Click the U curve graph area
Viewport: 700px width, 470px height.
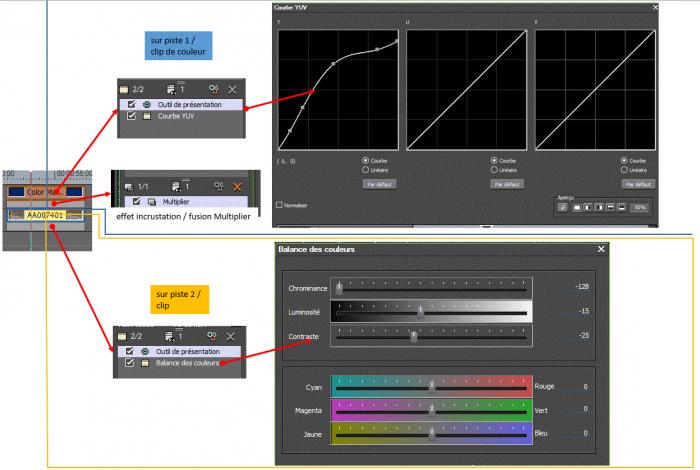467,90
